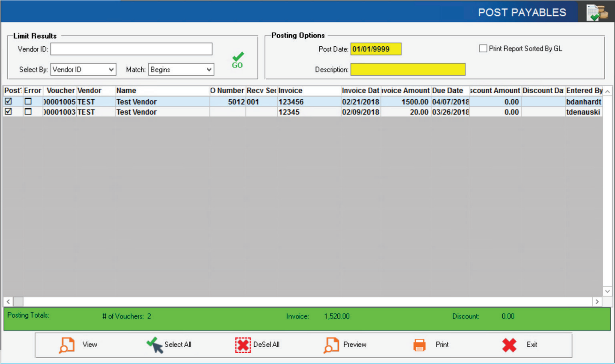Click the DeSel All red X icon
Viewport: 615px width, 364px height.
click(x=242, y=345)
